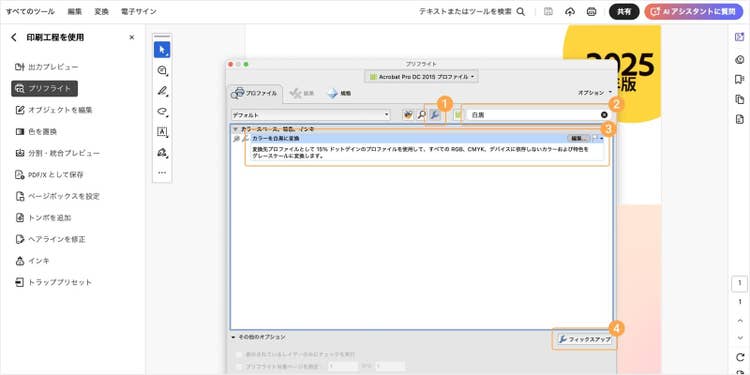Image resolution: width=750 pixels, height=375 pixels.
Task: Switch to the disabled 結果 tab in Preflight
Action: [x=302, y=94]
